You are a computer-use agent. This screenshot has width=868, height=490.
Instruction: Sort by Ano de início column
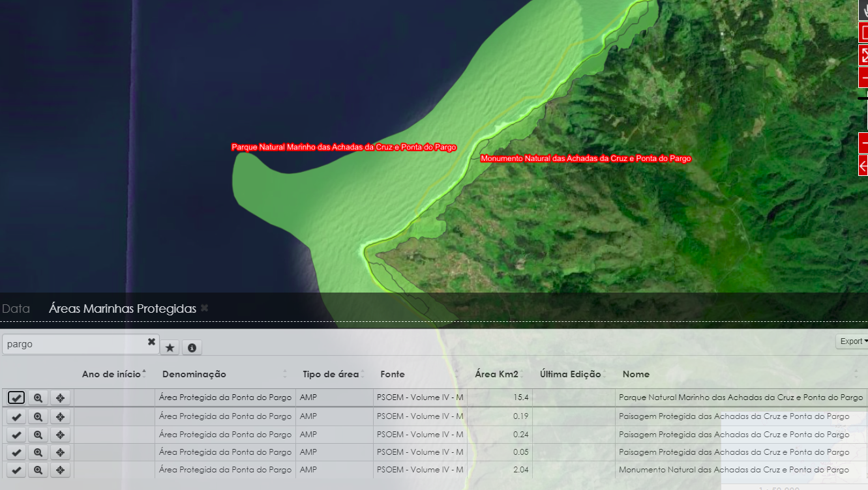pos(112,374)
